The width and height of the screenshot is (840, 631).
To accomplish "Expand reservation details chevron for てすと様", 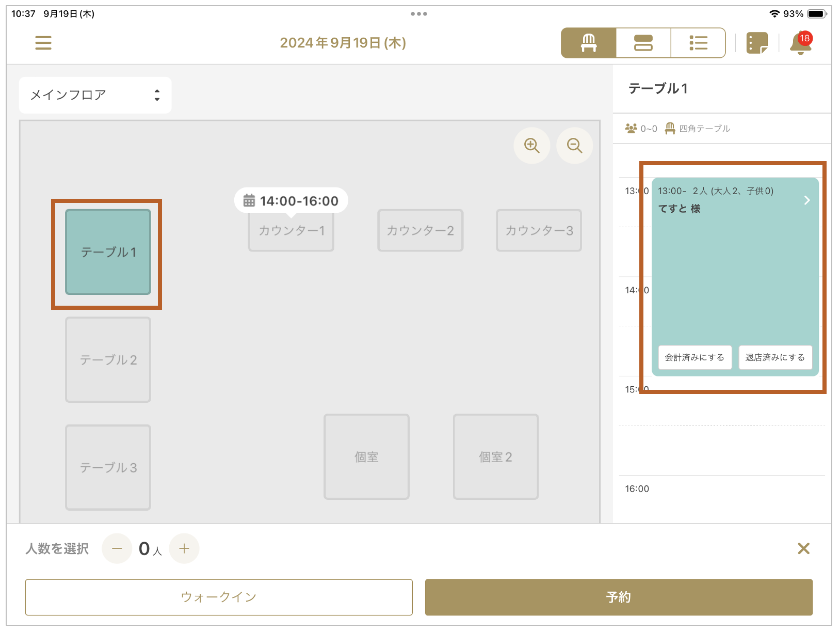I will (x=807, y=200).
